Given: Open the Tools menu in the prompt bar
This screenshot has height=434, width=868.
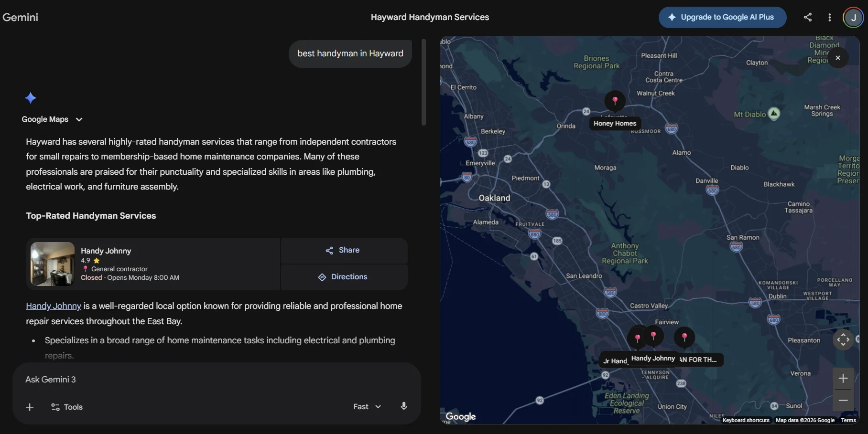Looking at the screenshot, I should tap(66, 407).
